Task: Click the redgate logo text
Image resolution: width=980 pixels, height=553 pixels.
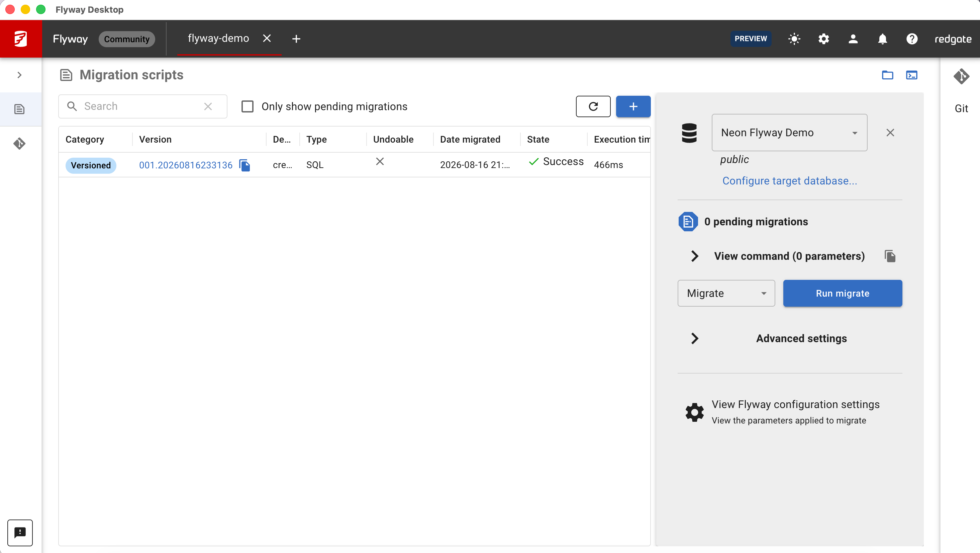Action: (953, 39)
